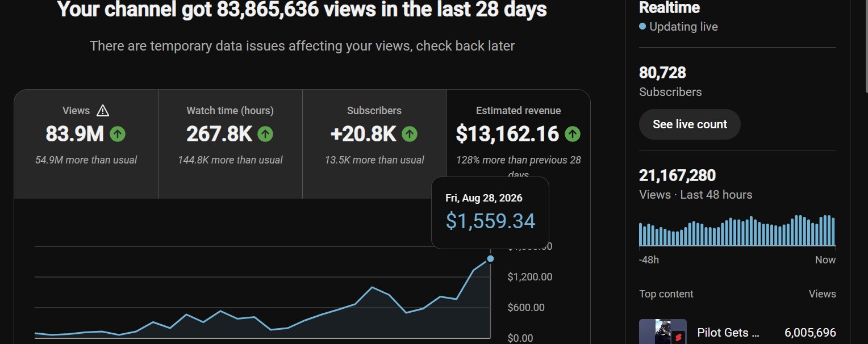The width and height of the screenshot is (868, 344).
Task: Click the 54.9M more than usual text
Action: tap(86, 160)
